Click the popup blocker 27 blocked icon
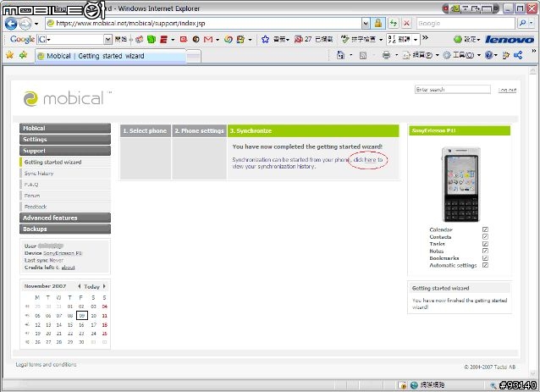Image resolution: width=540 pixels, height=392 pixels. 299,39
